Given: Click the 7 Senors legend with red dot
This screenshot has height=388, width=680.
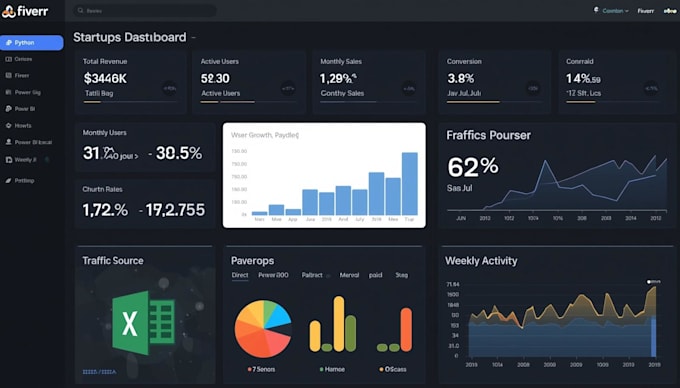Looking at the screenshot, I should tap(261, 369).
